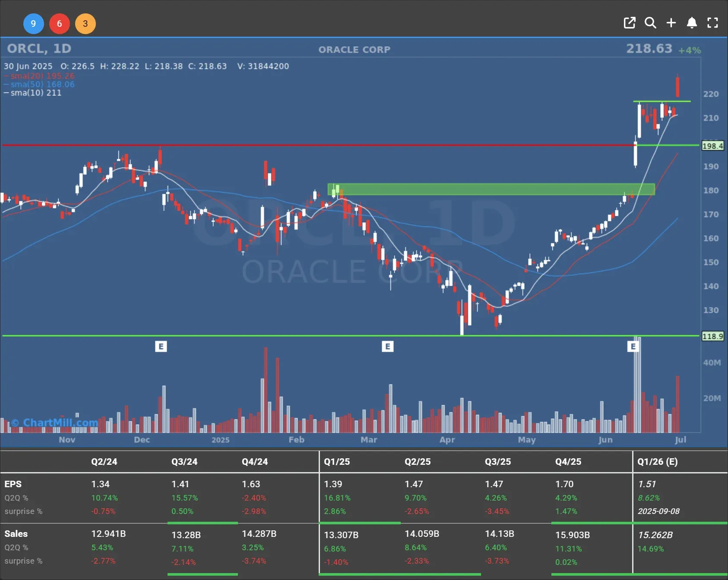The image size is (728, 580).
Task: Click the Sales row label
Action: [x=16, y=534]
